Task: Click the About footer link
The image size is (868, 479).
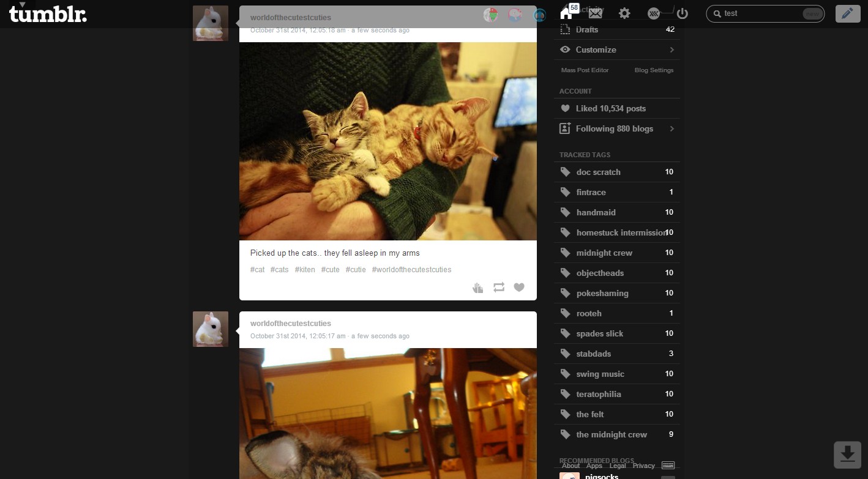Action: tap(571, 466)
